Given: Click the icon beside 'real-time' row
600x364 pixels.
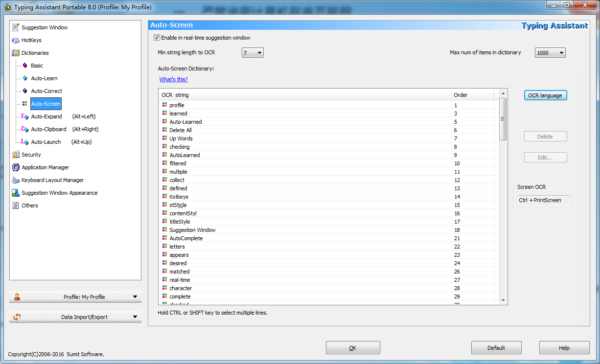Looking at the screenshot, I should 164,280.
